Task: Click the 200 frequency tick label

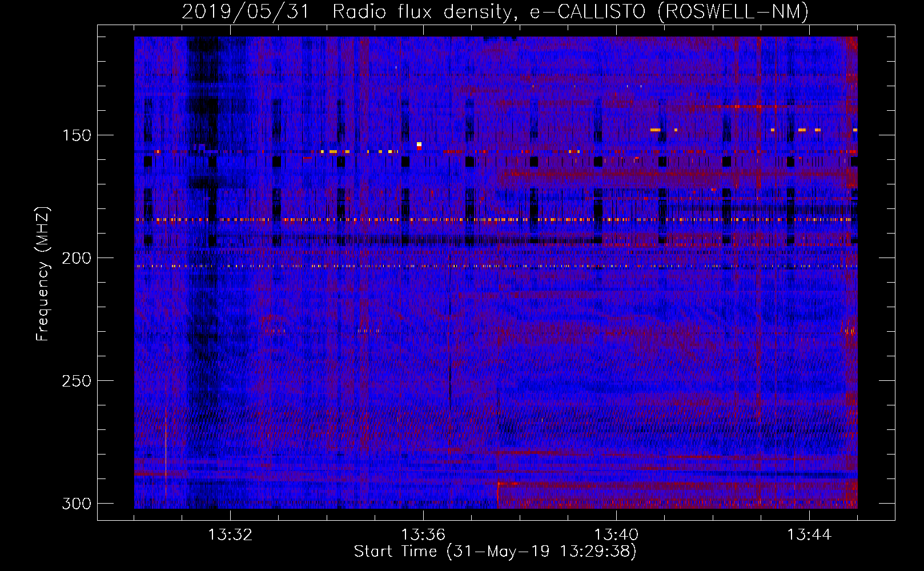Action: coord(77,258)
